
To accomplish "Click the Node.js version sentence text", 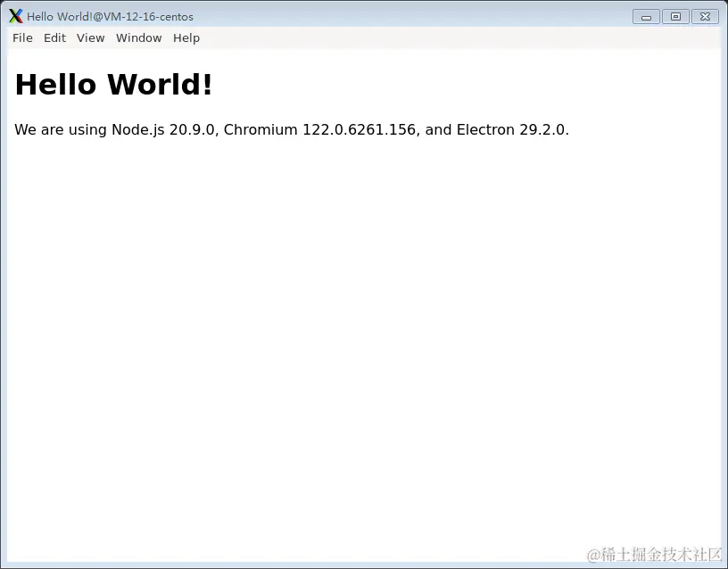I will pyautogui.click(x=292, y=130).
